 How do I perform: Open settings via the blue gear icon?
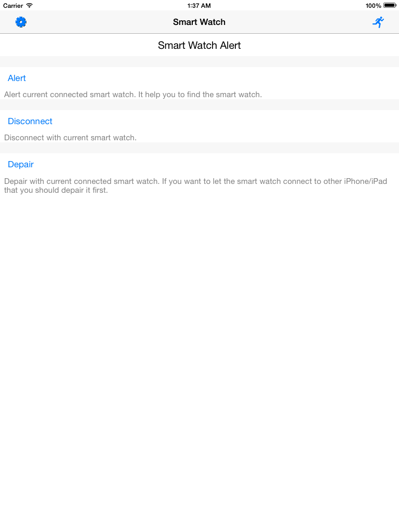(21, 22)
